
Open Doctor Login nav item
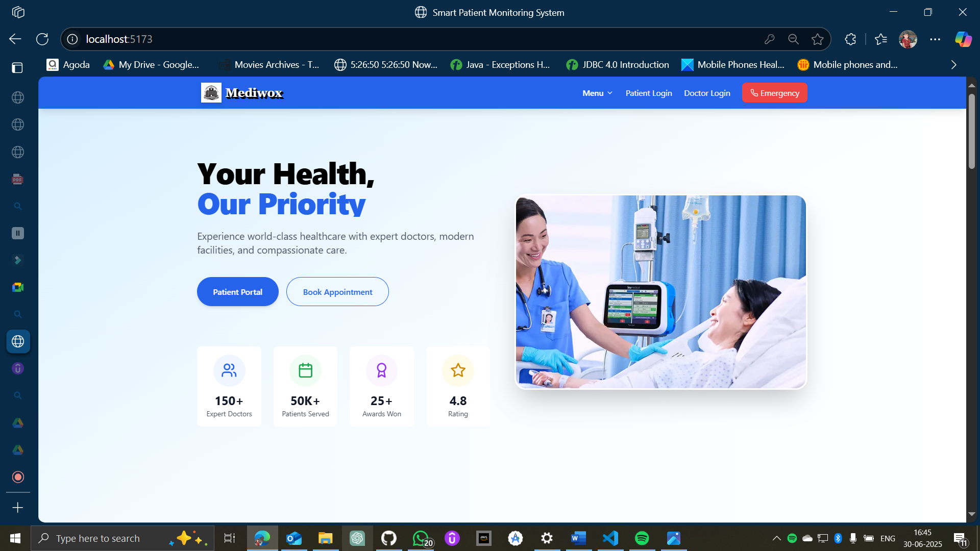click(707, 93)
